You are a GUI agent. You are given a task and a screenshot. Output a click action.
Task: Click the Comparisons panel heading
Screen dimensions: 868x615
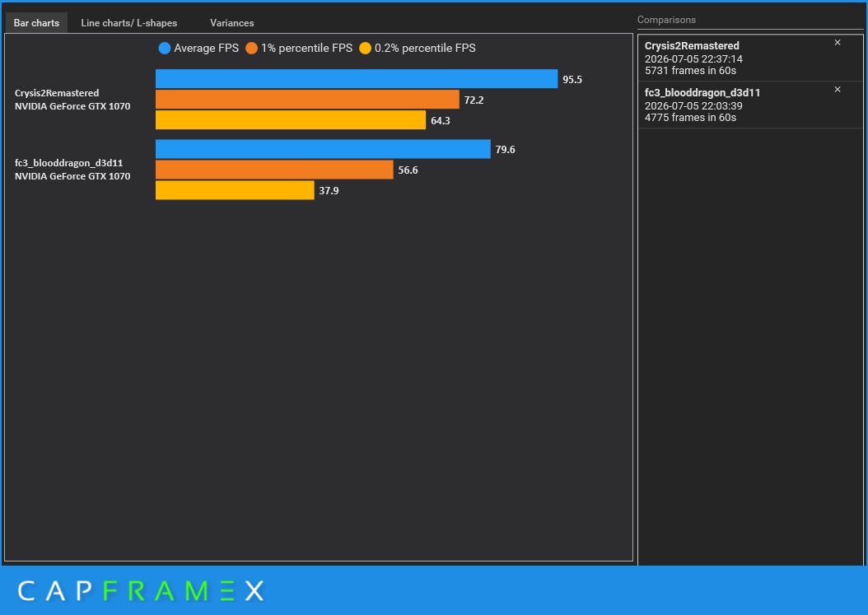pos(666,20)
